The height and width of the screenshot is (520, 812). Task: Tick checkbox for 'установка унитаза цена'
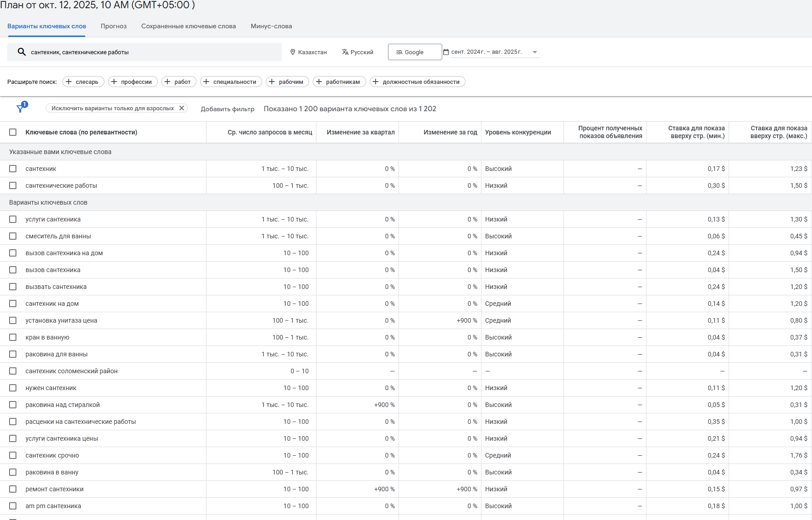(x=13, y=320)
